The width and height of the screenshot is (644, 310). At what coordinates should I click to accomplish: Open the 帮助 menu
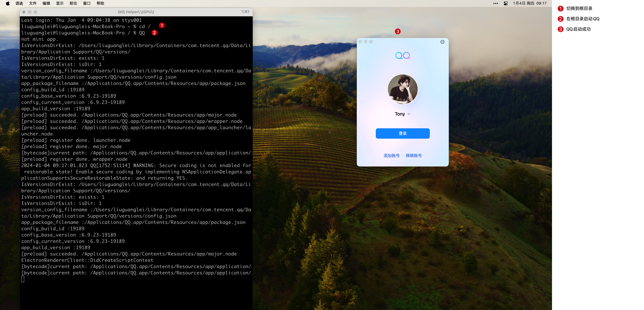100,3
